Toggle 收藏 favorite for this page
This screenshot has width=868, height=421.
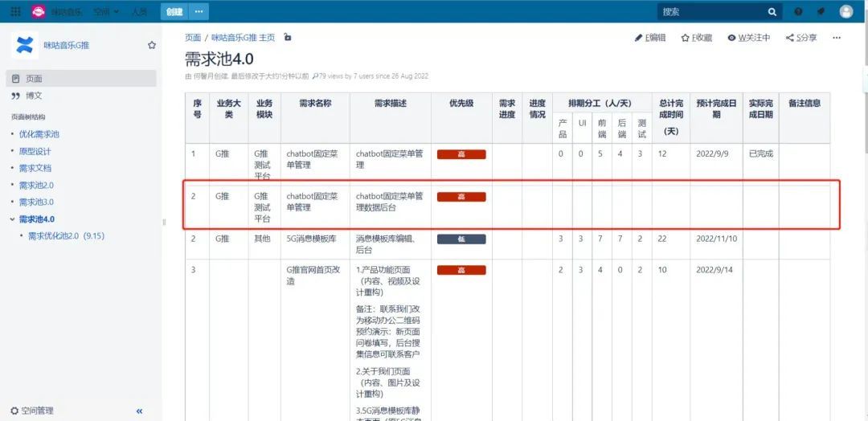pyautogui.click(x=697, y=38)
